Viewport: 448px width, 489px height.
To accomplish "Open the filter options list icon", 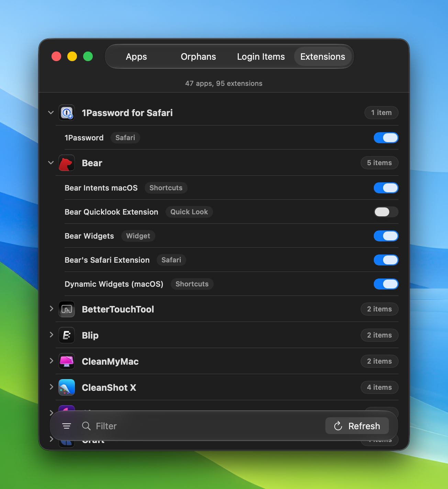I will (67, 426).
